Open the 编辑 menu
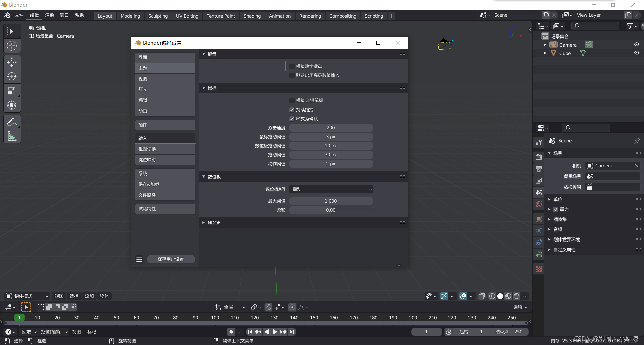 point(34,15)
